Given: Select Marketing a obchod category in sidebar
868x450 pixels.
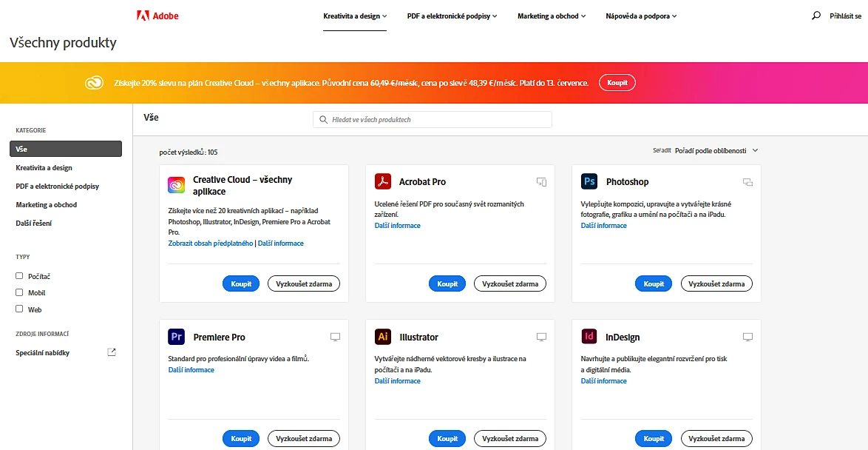Looking at the screenshot, I should click(x=47, y=205).
